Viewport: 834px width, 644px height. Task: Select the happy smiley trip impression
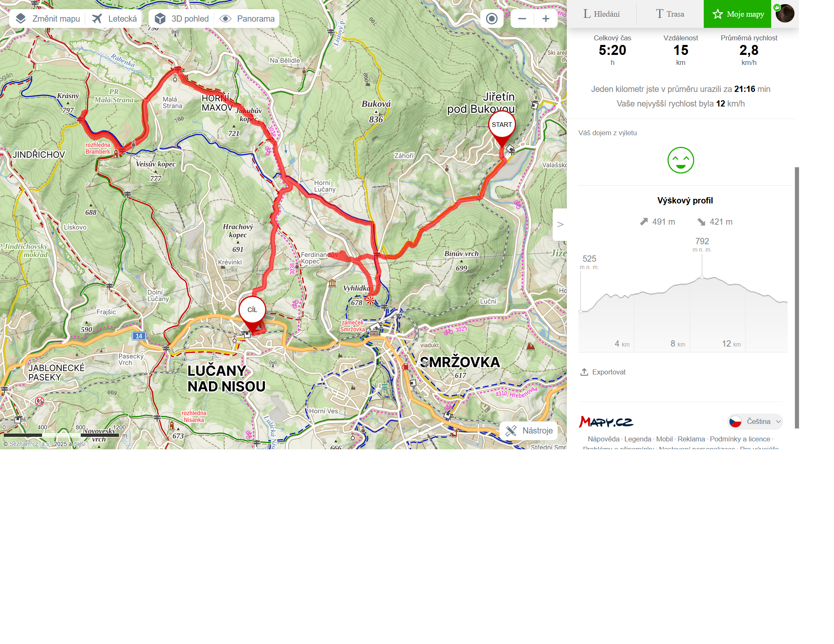coord(681,160)
